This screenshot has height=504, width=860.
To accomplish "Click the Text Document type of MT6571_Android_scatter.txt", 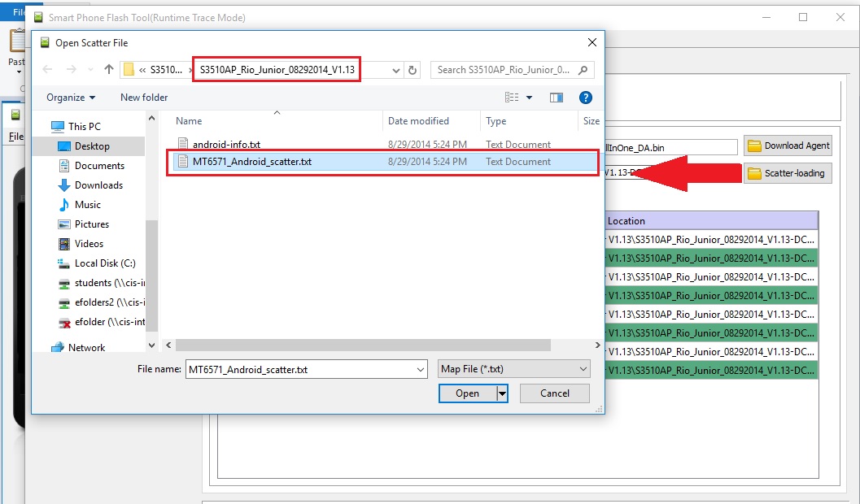I will tap(517, 162).
